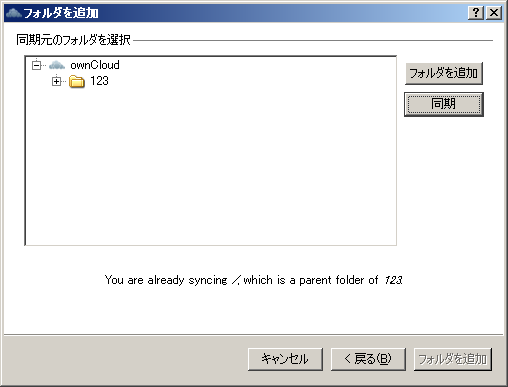
Task: Click the キャンセル button
Action: coord(285,359)
